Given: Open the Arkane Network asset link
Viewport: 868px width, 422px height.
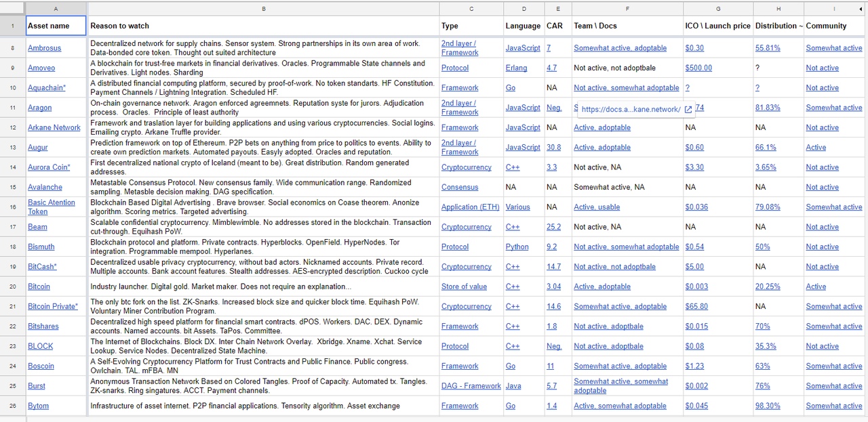Looking at the screenshot, I should click(54, 127).
